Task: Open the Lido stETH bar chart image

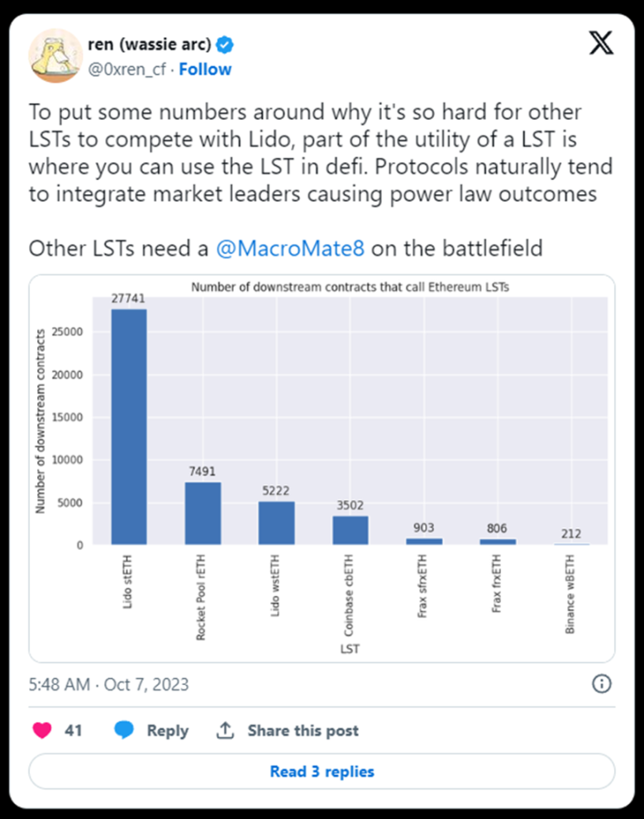Action: point(322,469)
